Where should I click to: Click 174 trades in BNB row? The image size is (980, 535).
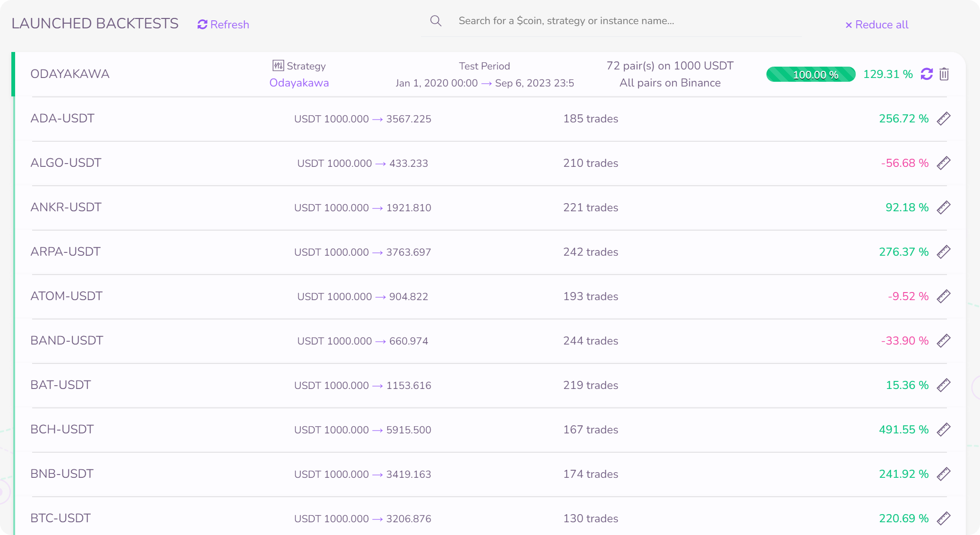[x=591, y=474]
